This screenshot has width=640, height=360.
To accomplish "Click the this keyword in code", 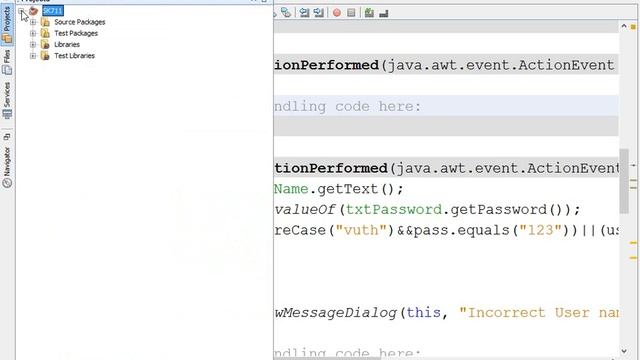I will [x=424, y=313].
